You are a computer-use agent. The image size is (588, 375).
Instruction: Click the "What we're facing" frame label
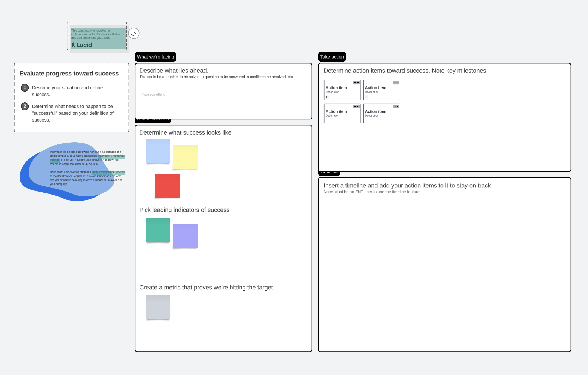coord(155,57)
